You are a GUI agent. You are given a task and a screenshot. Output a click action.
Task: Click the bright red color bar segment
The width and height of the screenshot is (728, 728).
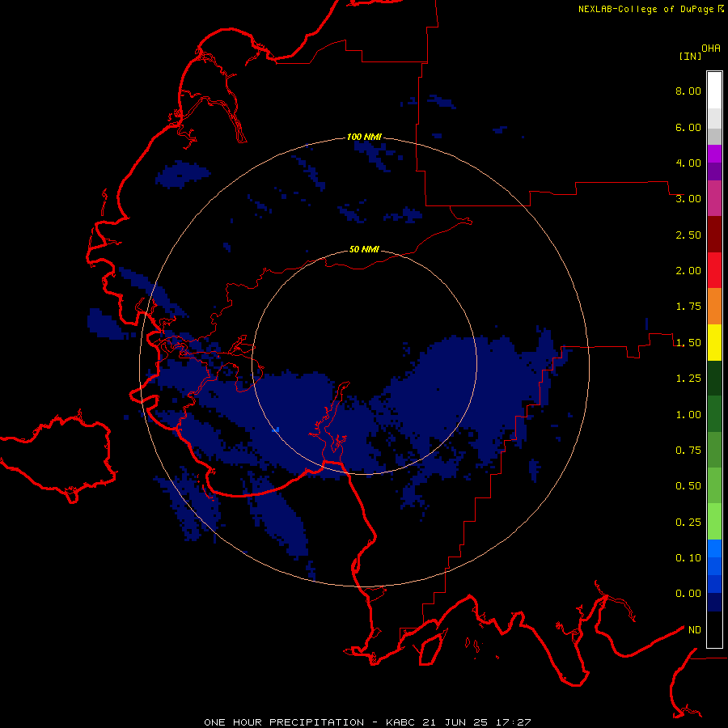tap(714, 270)
